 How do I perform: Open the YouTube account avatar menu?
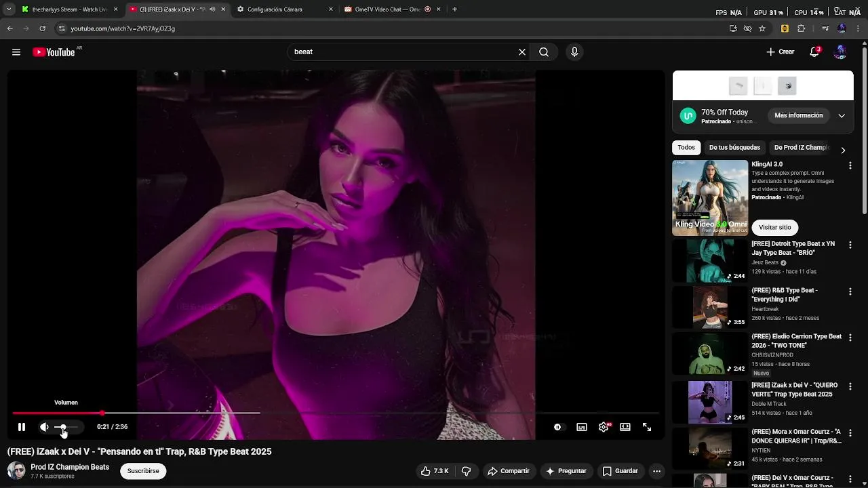(x=841, y=52)
